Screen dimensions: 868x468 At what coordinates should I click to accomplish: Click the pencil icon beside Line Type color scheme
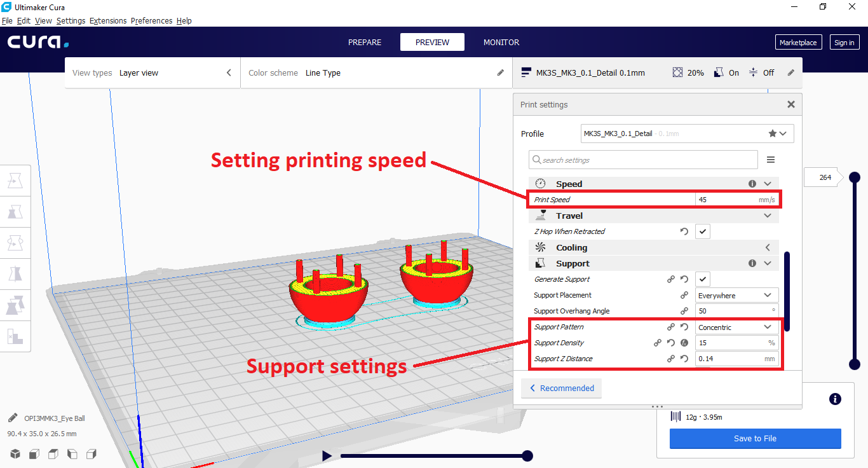pyautogui.click(x=501, y=73)
